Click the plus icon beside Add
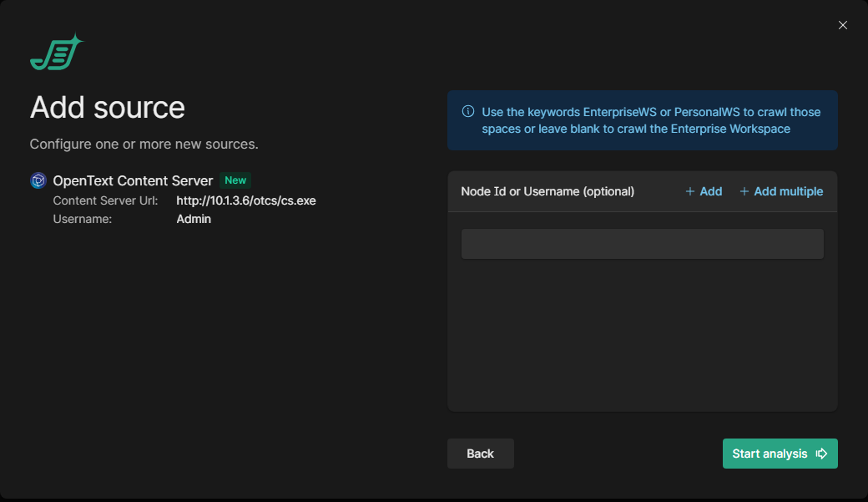868x502 pixels. (690, 192)
